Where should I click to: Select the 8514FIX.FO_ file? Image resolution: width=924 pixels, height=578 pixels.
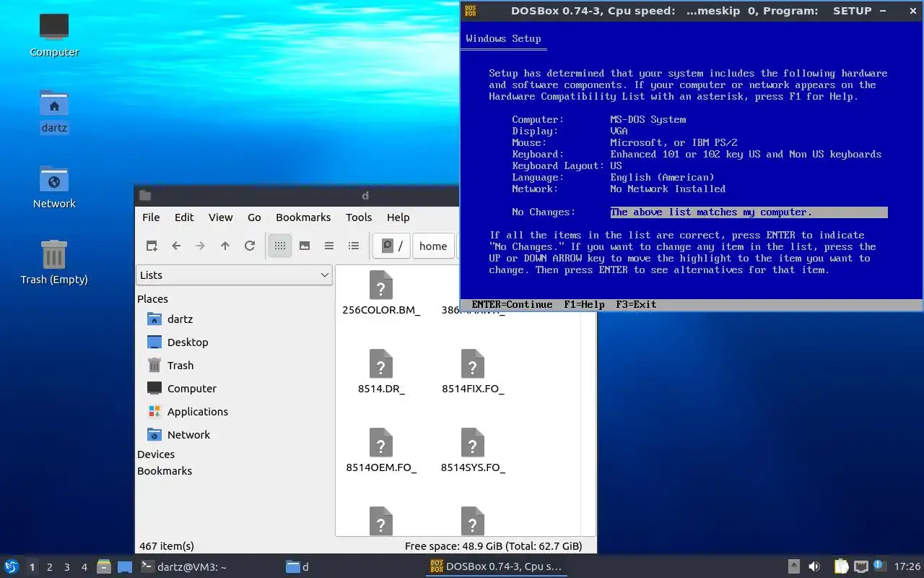coord(473,372)
